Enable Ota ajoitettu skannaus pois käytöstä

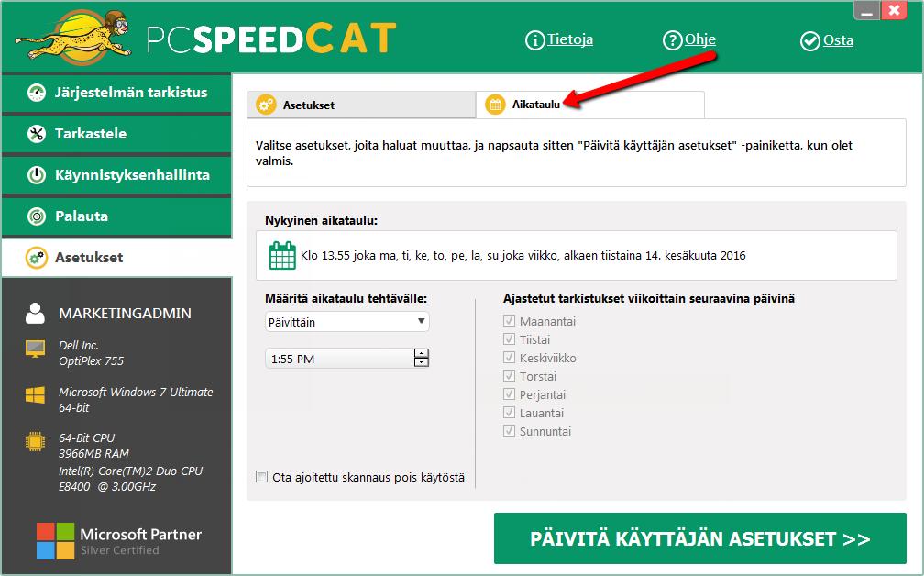tap(261, 476)
